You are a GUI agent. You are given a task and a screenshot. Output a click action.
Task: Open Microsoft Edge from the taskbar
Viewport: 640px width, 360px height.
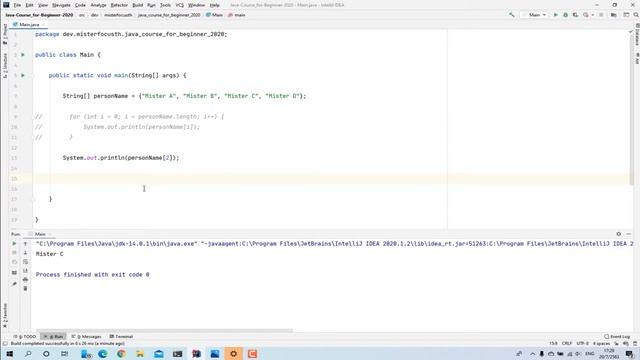(x=102, y=353)
